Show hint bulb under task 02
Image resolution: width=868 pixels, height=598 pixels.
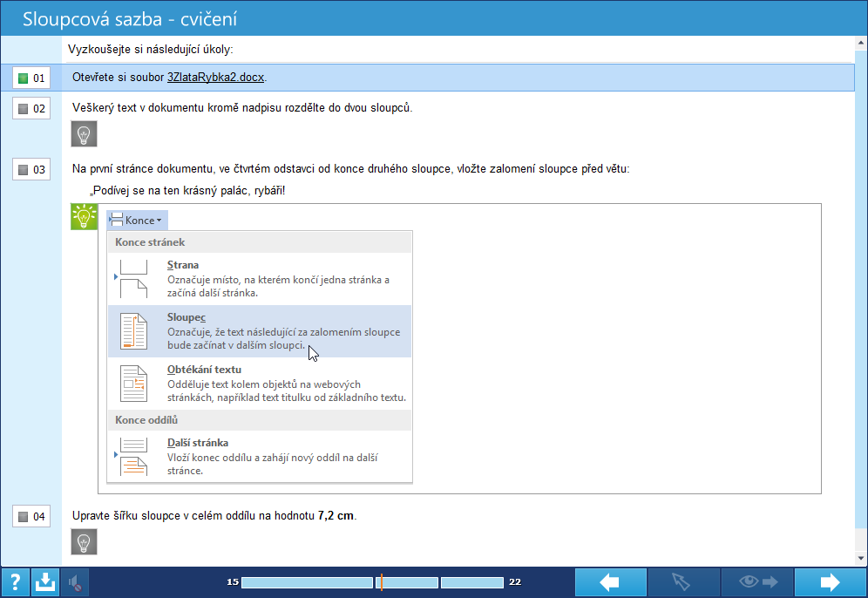pyautogui.click(x=85, y=134)
